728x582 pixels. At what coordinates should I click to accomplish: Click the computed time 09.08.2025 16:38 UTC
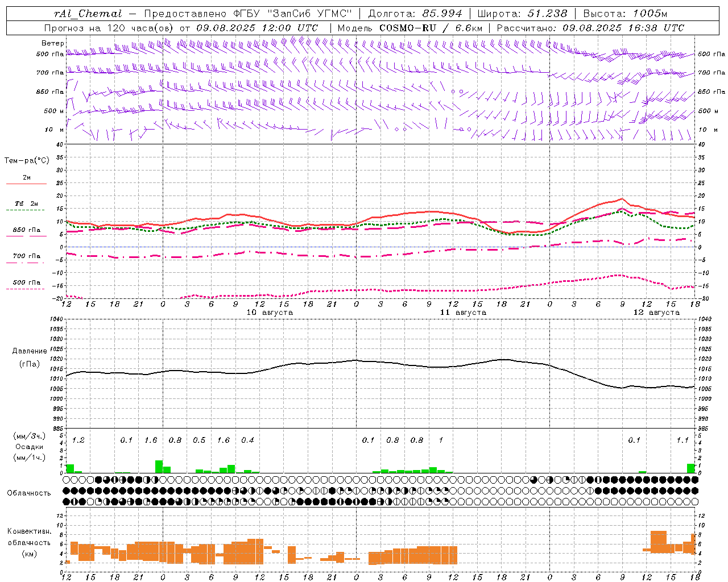623,28
